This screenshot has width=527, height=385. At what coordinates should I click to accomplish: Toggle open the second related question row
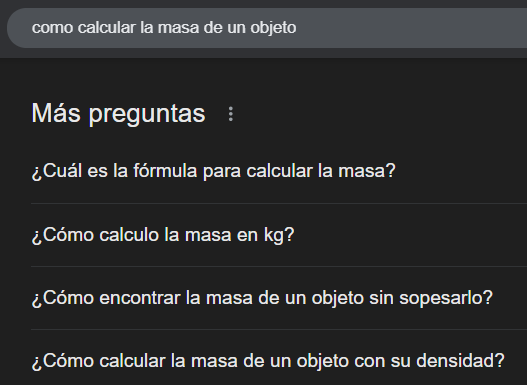279,235
